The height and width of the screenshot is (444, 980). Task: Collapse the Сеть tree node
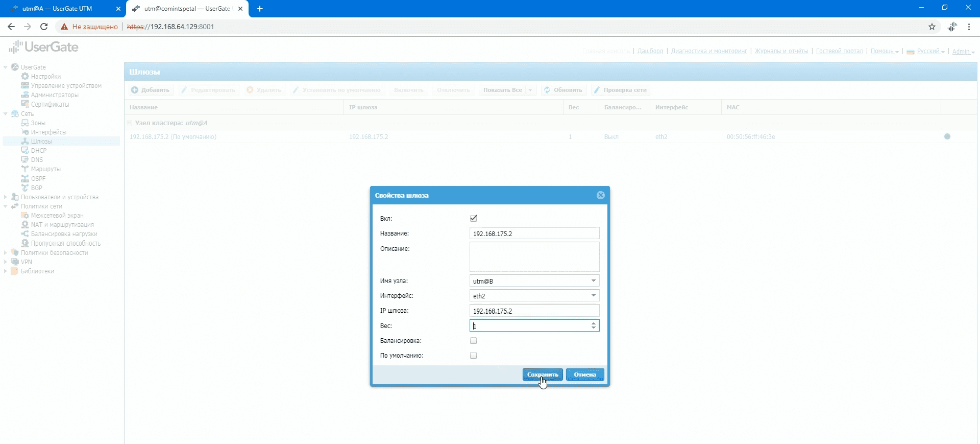point(6,114)
